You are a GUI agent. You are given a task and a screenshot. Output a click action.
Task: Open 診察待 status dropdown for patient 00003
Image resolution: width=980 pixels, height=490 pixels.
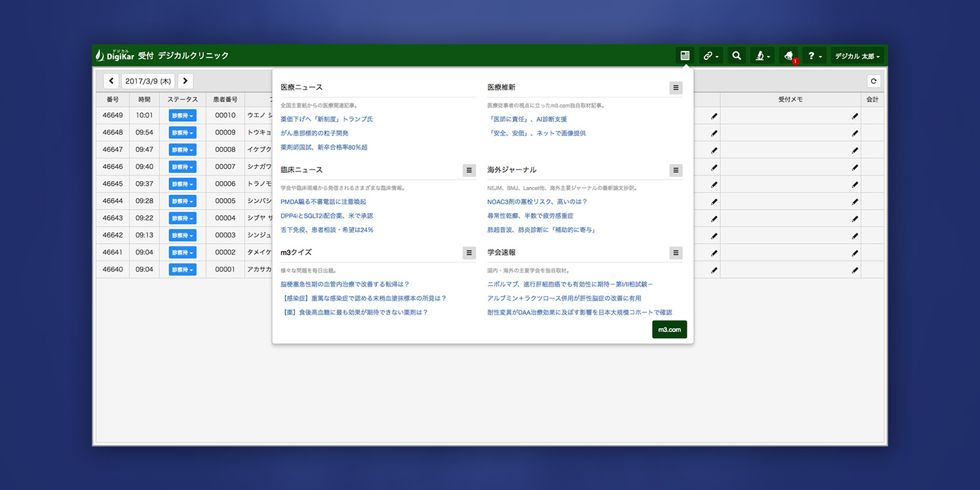tap(182, 235)
